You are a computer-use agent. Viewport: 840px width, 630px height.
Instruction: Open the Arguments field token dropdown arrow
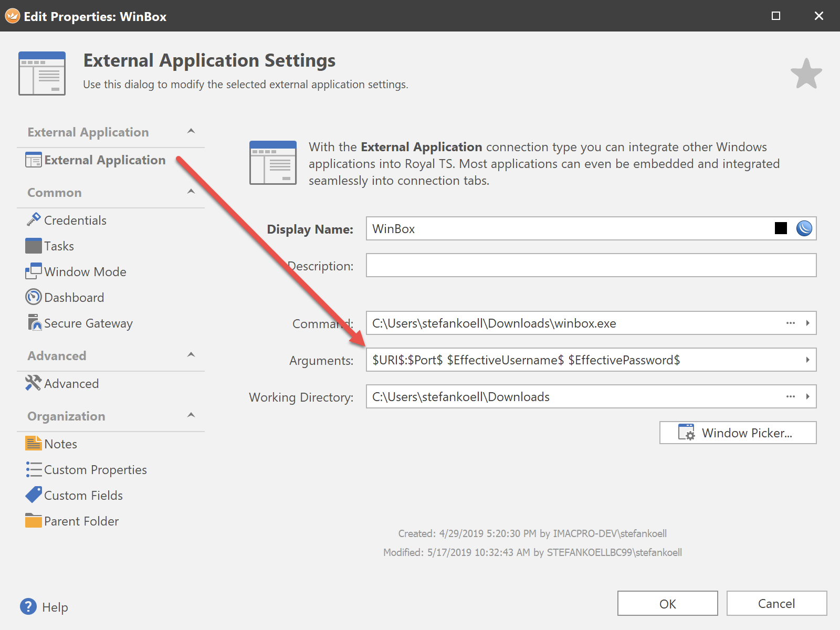(807, 360)
